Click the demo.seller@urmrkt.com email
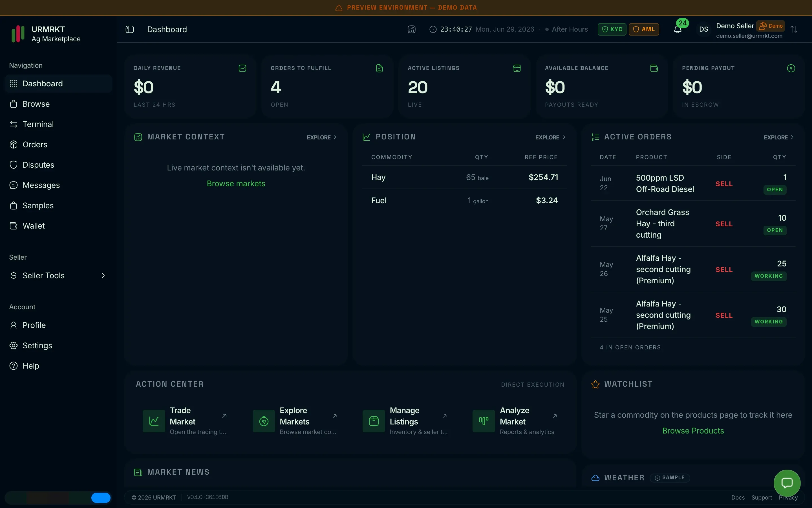The image size is (812, 508). pyautogui.click(x=749, y=36)
